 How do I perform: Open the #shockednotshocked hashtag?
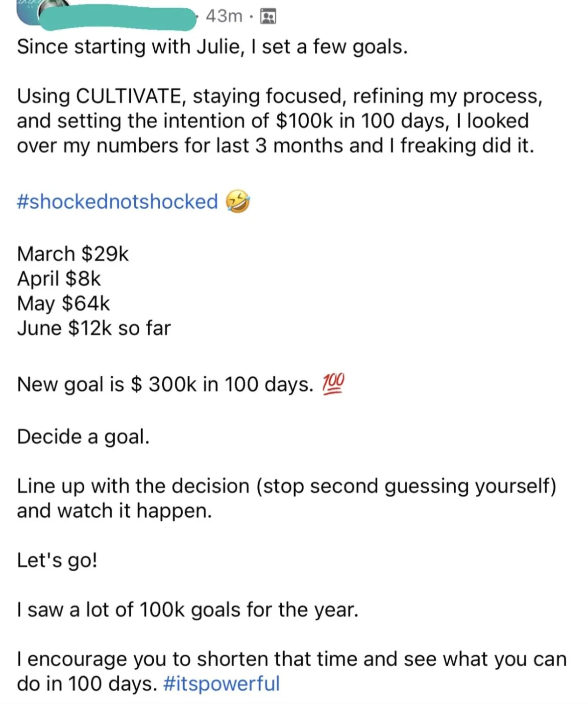[118, 202]
